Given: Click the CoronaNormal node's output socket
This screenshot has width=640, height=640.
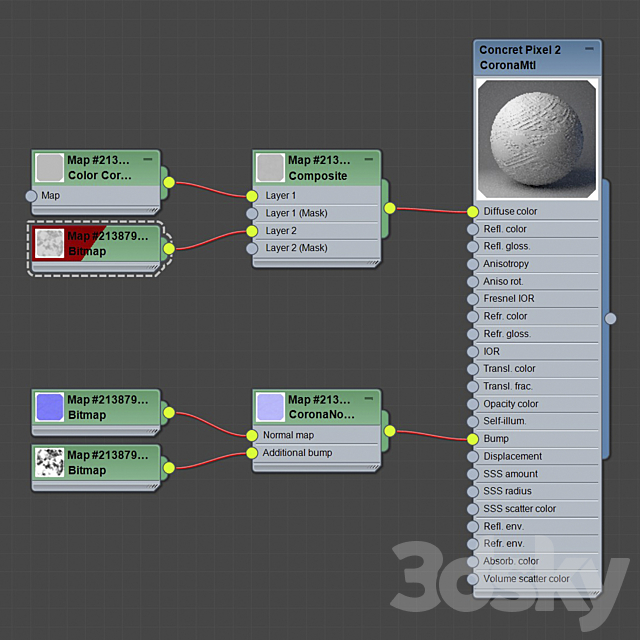Looking at the screenshot, I should tap(389, 431).
